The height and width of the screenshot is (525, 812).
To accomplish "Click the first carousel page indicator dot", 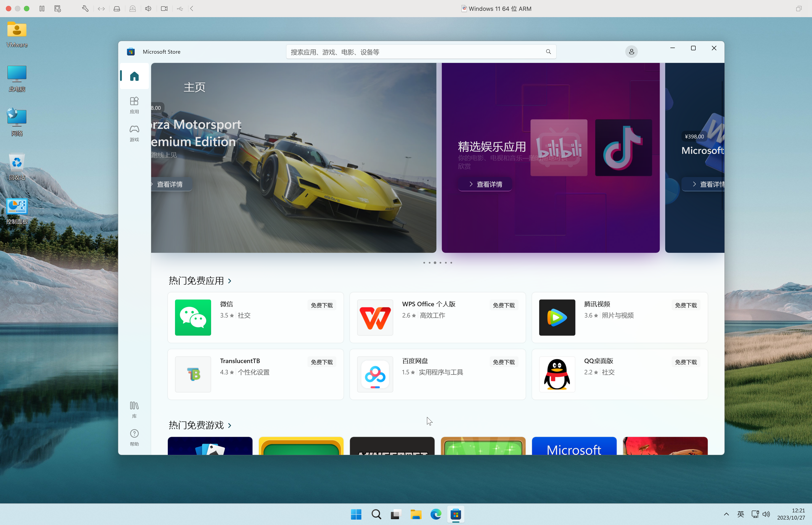I will [424, 263].
